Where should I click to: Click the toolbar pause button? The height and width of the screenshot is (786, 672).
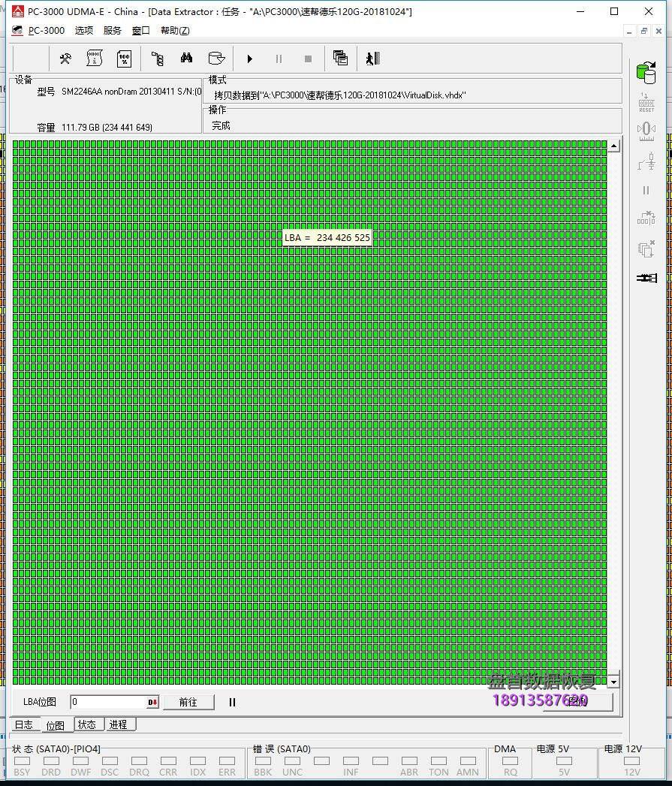click(x=279, y=59)
